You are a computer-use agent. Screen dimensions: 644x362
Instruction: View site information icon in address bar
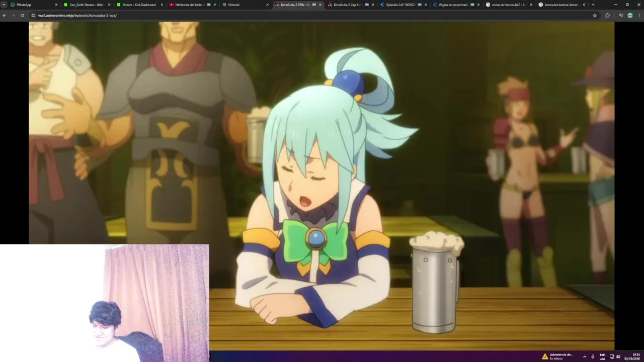[33, 16]
